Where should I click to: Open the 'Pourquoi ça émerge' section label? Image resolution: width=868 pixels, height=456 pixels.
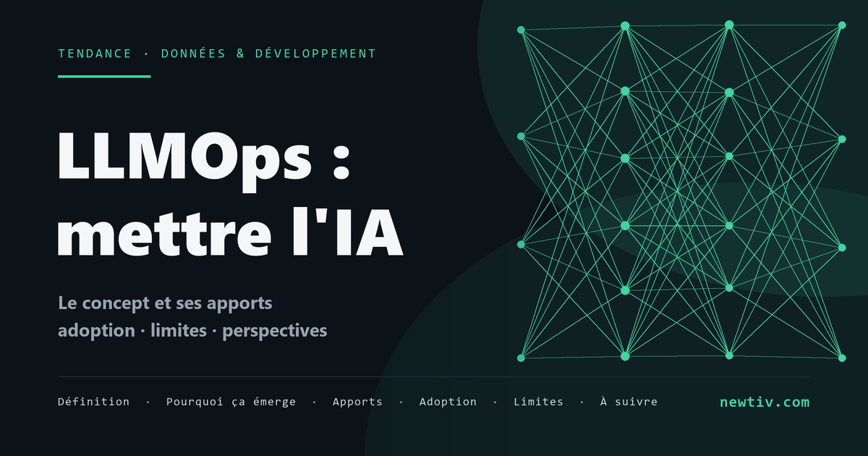pyautogui.click(x=231, y=402)
